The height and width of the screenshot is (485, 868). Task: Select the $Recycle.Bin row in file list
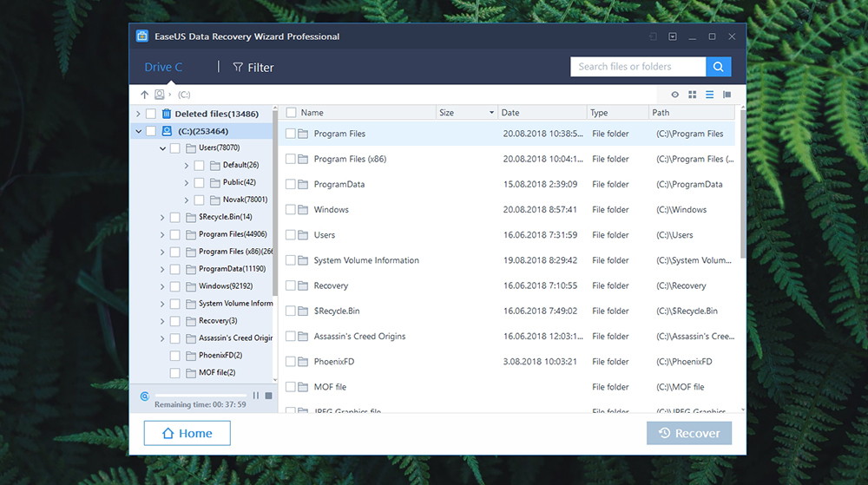tap(507, 311)
